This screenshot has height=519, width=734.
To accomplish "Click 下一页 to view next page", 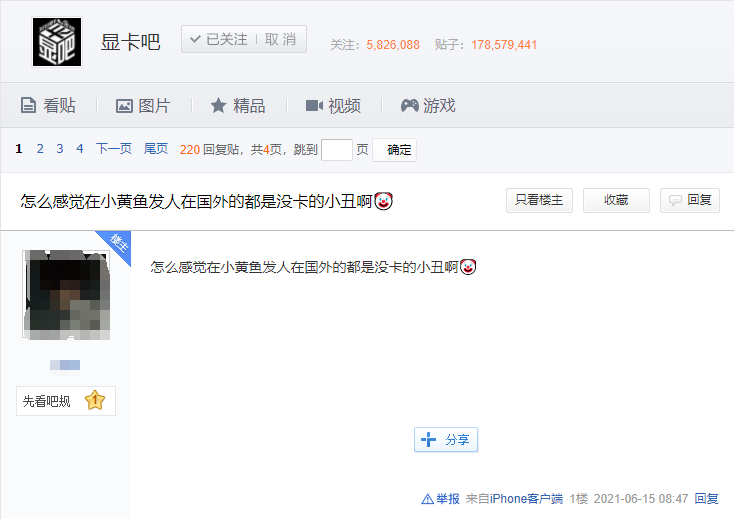I will [114, 149].
